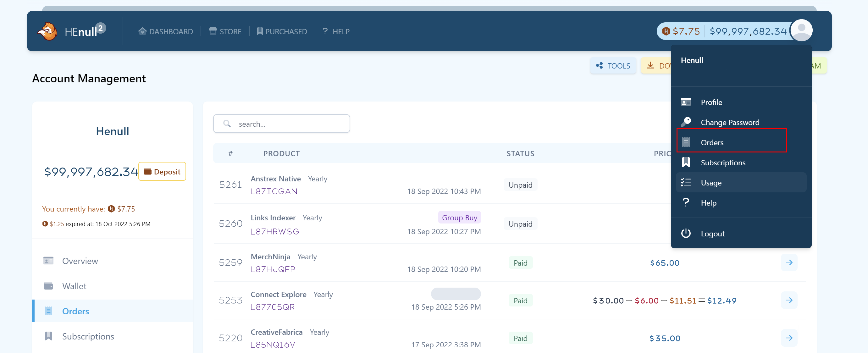Click the sidebar Orders receipt icon
The width and height of the screenshot is (868, 353).
tap(48, 311)
